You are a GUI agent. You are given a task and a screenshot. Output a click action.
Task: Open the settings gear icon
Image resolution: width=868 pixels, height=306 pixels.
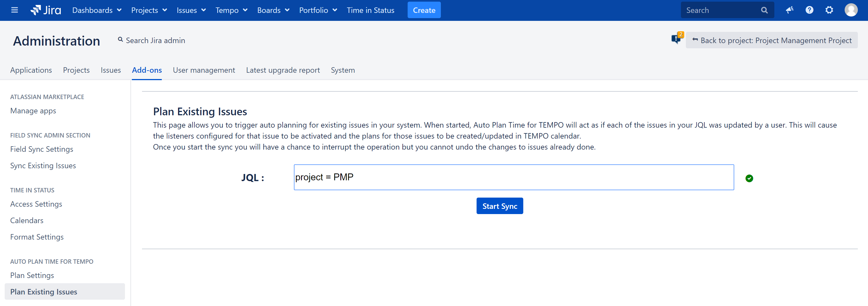(829, 10)
